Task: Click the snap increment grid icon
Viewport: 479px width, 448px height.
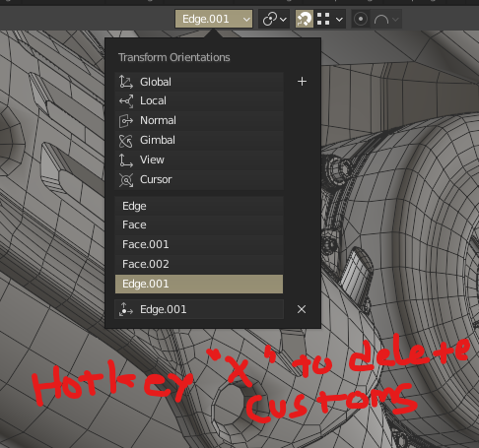Action: [323, 19]
